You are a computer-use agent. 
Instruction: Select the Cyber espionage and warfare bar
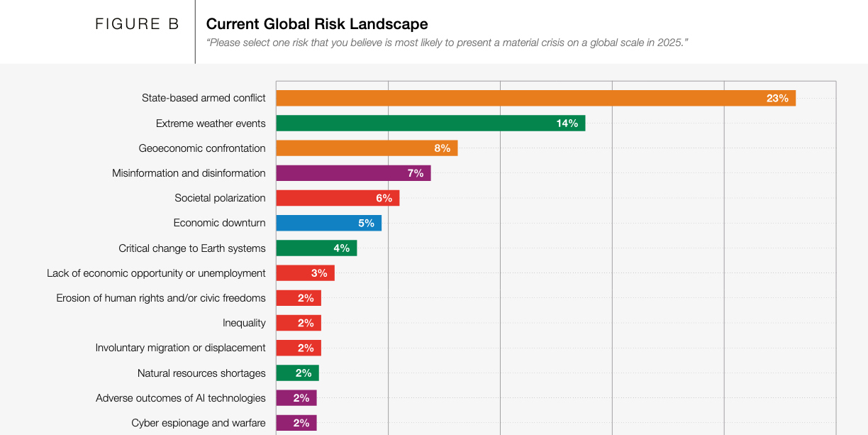pos(296,423)
